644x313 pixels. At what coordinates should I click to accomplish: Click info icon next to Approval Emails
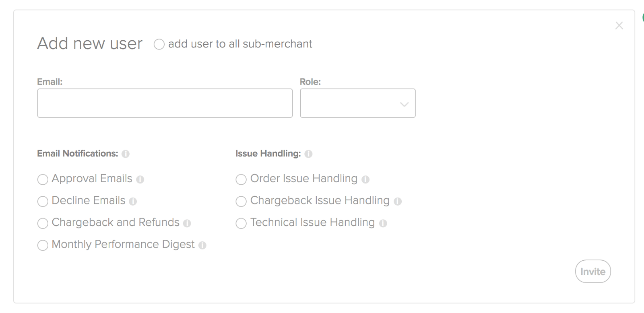click(x=140, y=179)
